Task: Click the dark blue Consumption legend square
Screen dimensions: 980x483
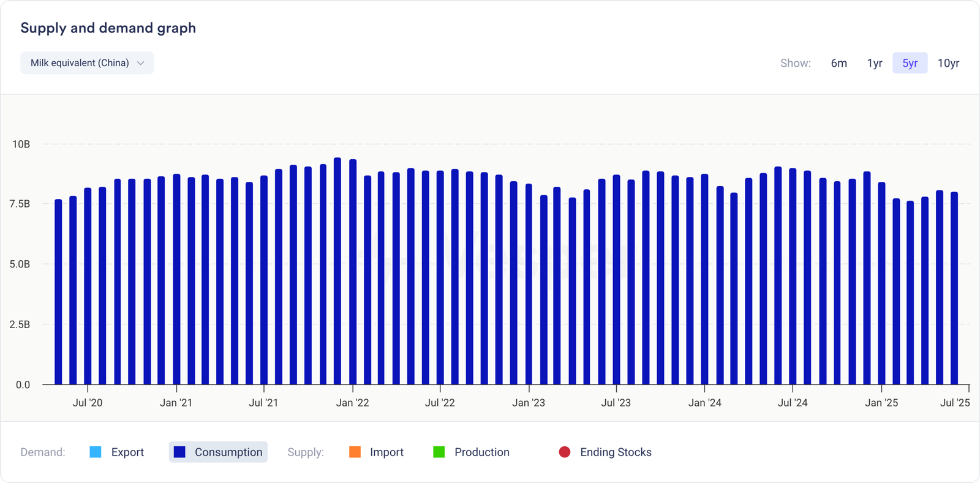Action: (x=179, y=452)
